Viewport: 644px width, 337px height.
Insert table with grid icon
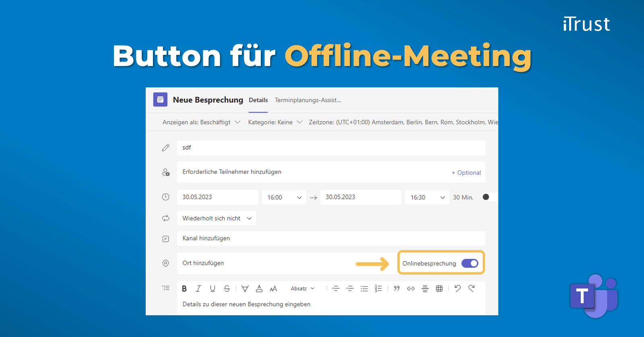tap(440, 288)
